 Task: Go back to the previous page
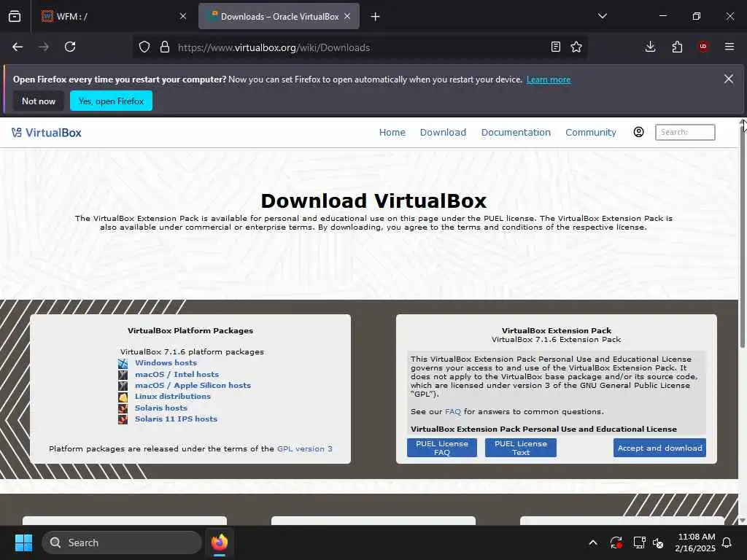click(x=18, y=47)
